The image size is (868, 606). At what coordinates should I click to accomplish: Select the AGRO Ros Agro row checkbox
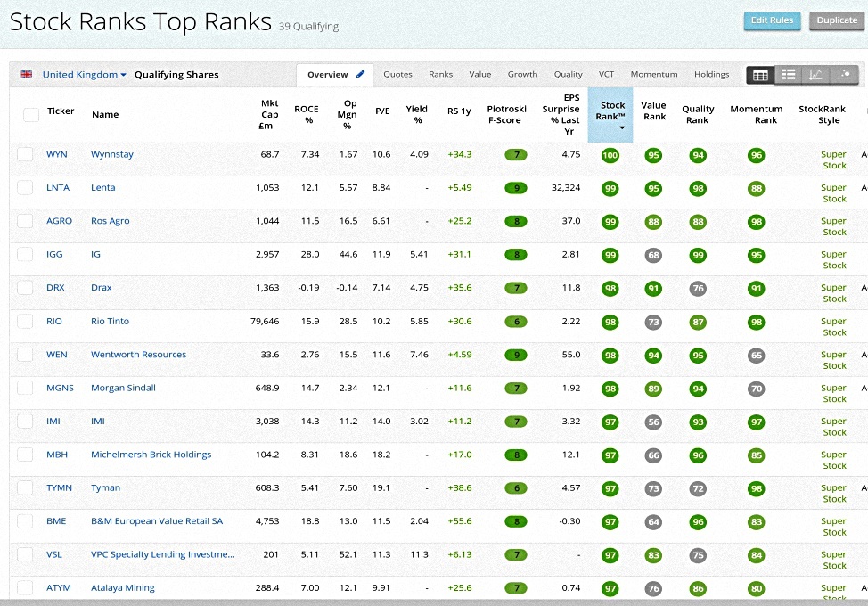[25, 221]
